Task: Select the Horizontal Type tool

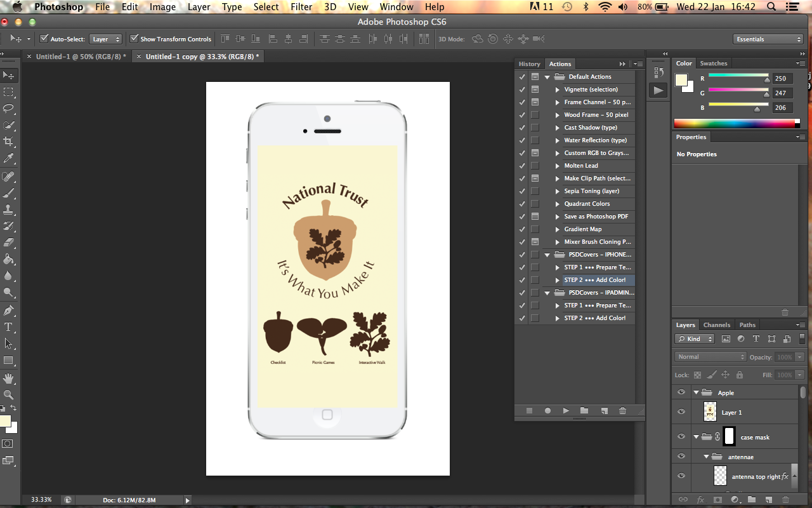Action: (9, 327)
